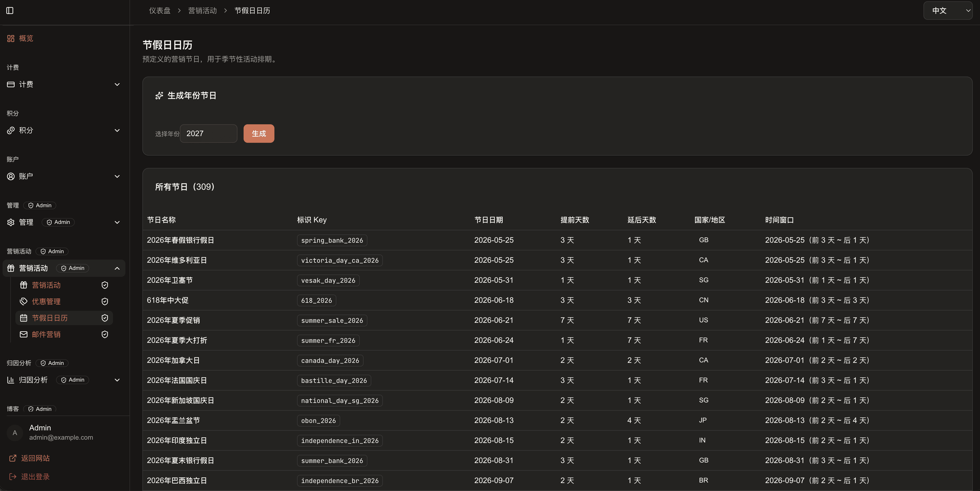Focus the 选择年份 year input field
Screen dimensions: 980x491
tap(208, 134)
